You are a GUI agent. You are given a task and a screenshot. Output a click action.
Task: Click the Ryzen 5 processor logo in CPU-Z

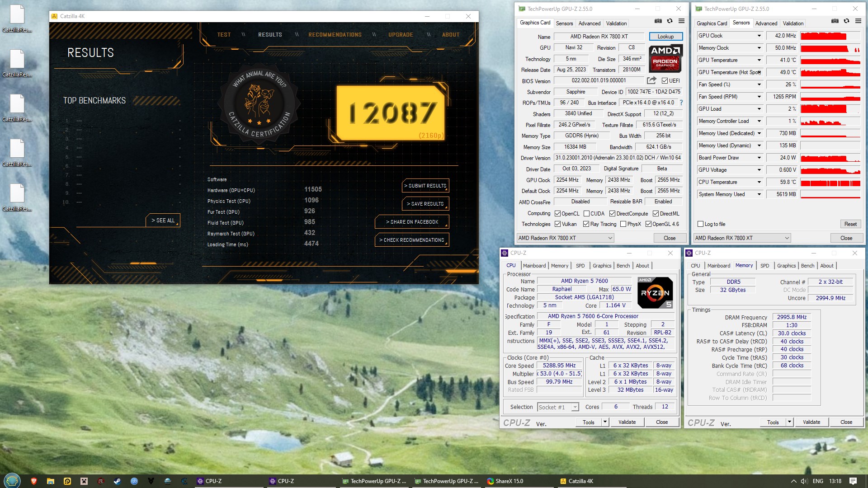click(655, 292)
